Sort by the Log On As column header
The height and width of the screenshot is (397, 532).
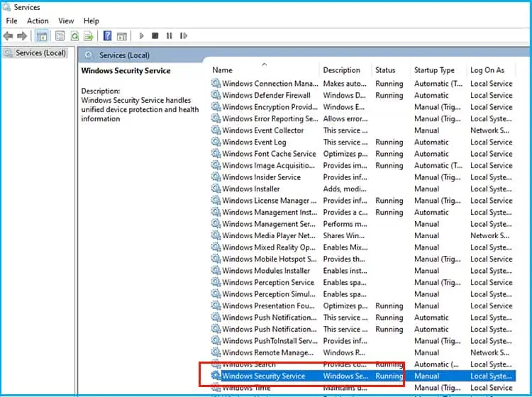click(491, 70)
